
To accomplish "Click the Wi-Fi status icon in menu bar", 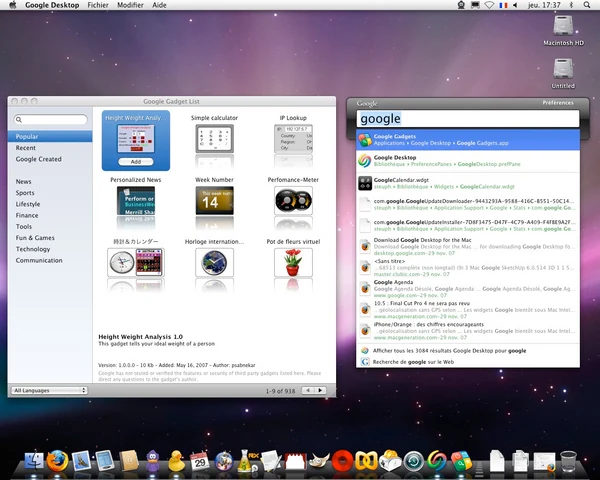I will click(x=489, y=5).
